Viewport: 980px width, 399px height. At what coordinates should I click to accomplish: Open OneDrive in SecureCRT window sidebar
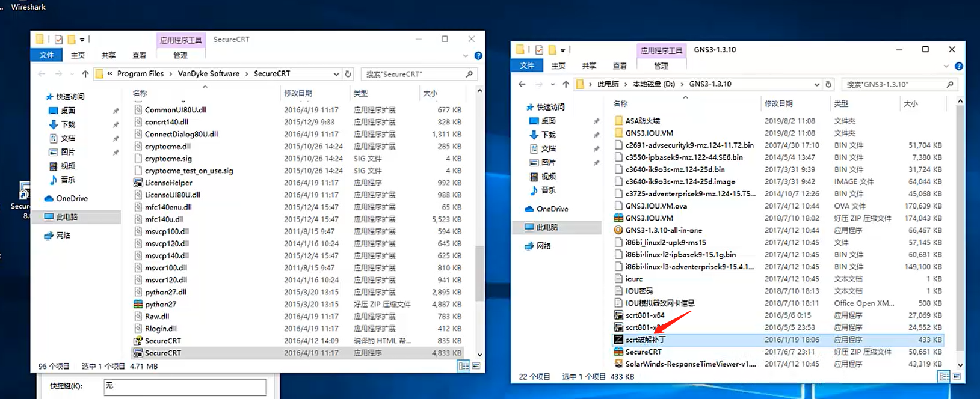72,198
